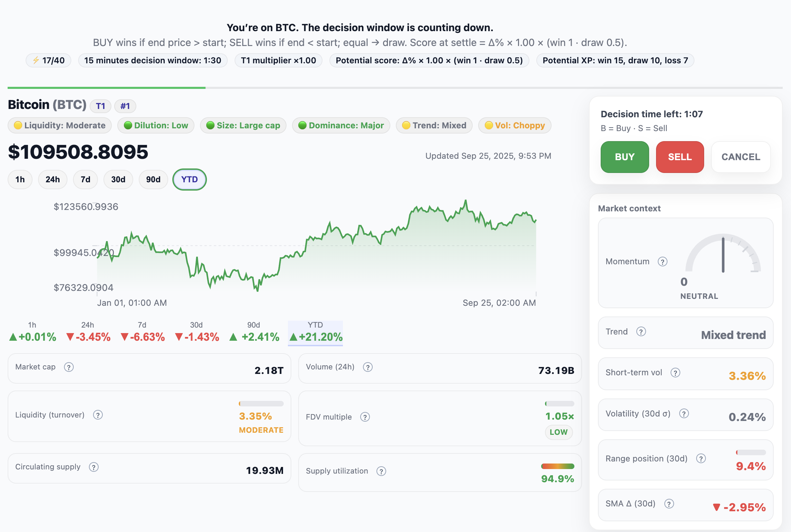Click CANCEL to exit the decision
The image size is (791, 532).
tap(741, 157)
